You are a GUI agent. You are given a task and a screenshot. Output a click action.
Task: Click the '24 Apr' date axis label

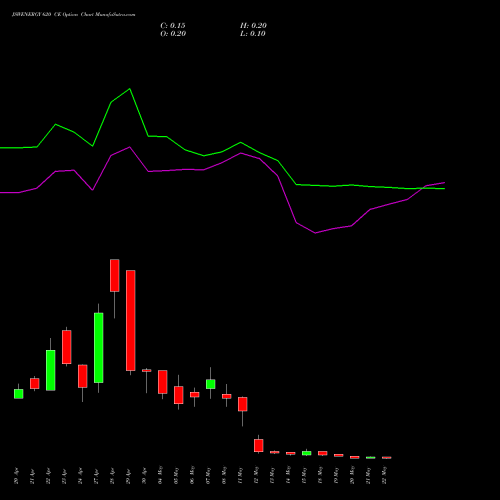click(81, 477)
